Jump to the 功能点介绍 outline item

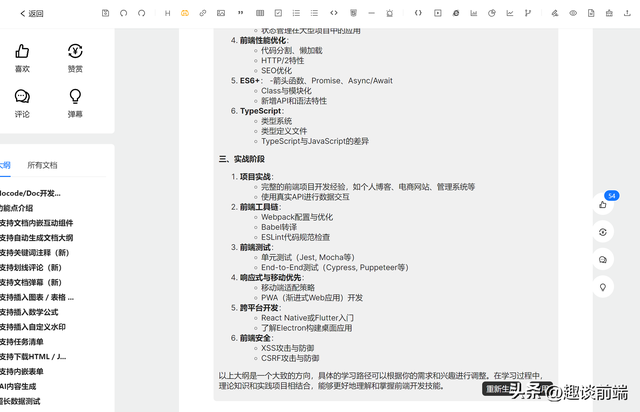click(x=16, y=208)
